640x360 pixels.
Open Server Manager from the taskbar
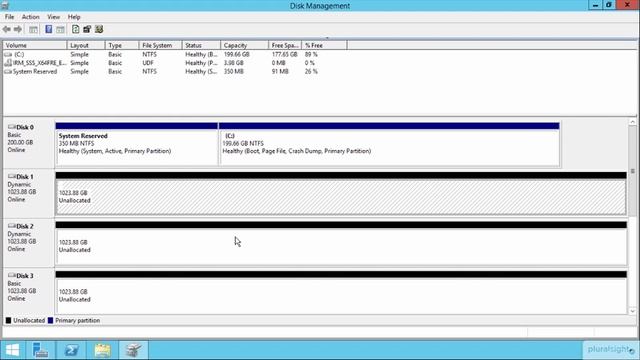[x=40, y=350]
